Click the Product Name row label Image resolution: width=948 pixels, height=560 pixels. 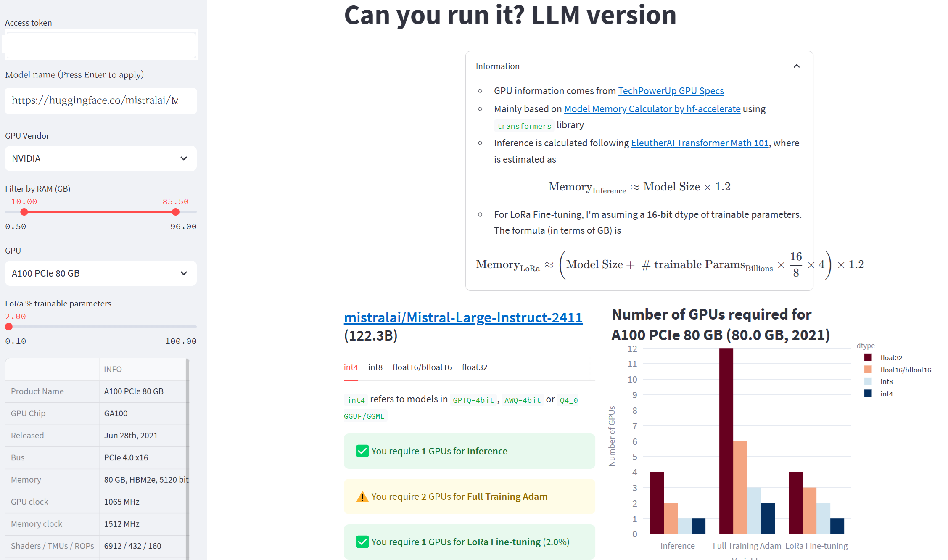37,391
